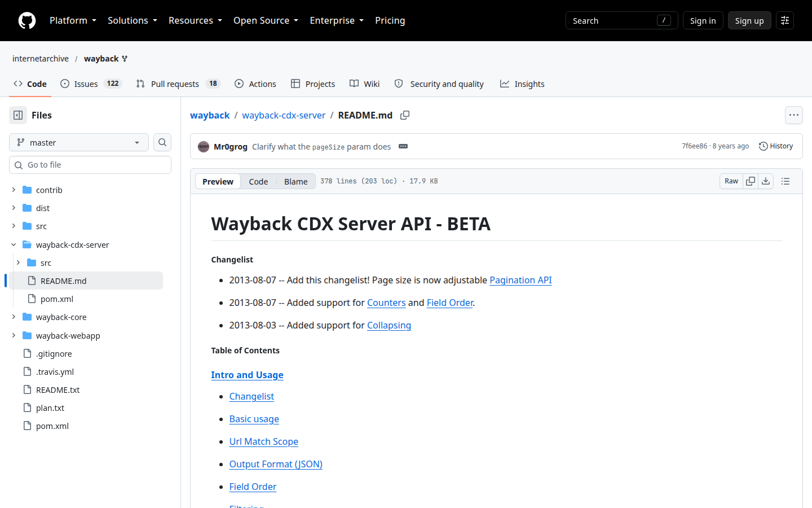Collapse the wayback-cdx-server folder

(14, 244)
